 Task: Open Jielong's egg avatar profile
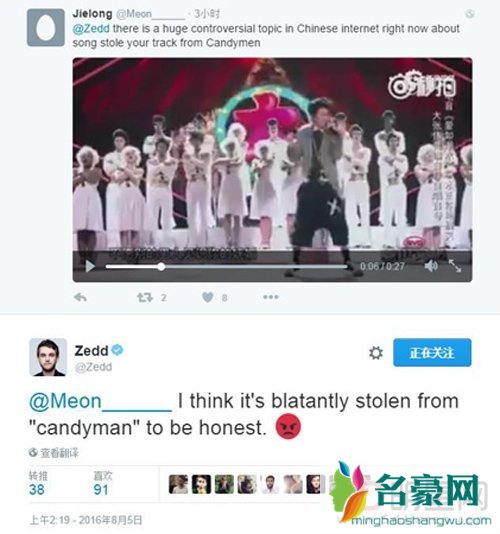(x=46, y=28)
